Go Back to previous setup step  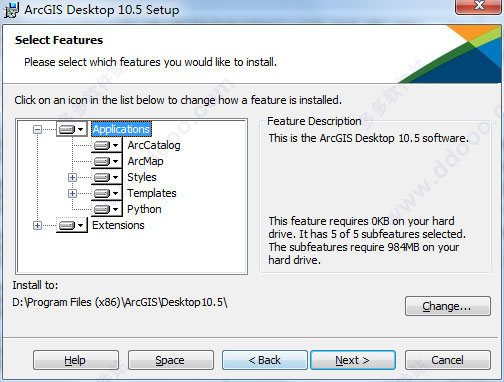click(x=265, y=360)
